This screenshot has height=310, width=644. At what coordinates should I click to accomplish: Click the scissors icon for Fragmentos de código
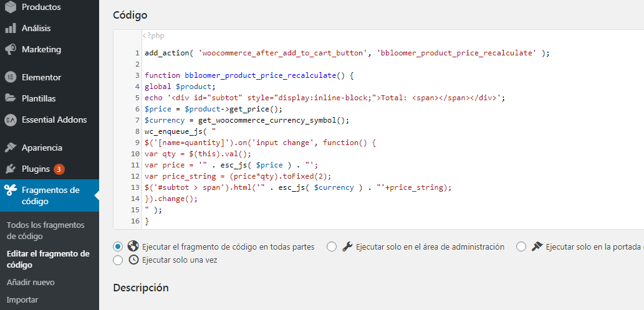tap(11, 190)
